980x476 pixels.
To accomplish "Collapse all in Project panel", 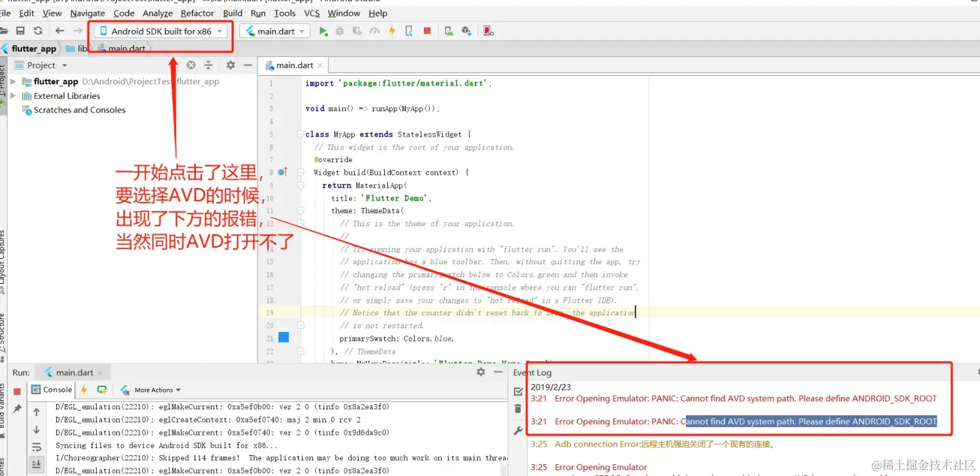I will coord(208,65).
